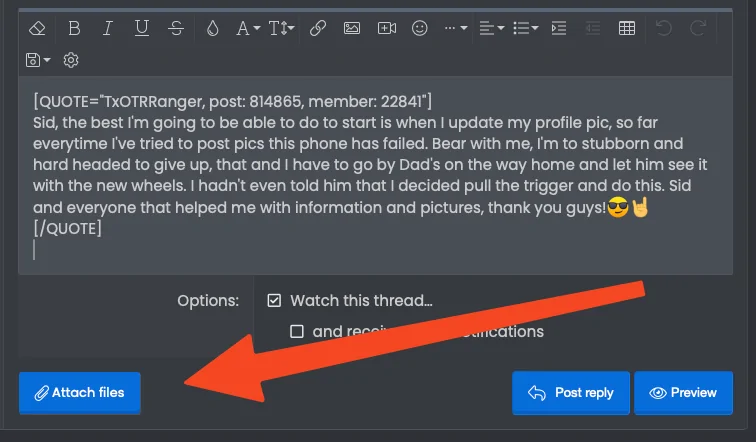
Task: Open the text color droplet tool
Action: (x=212, y=28)
